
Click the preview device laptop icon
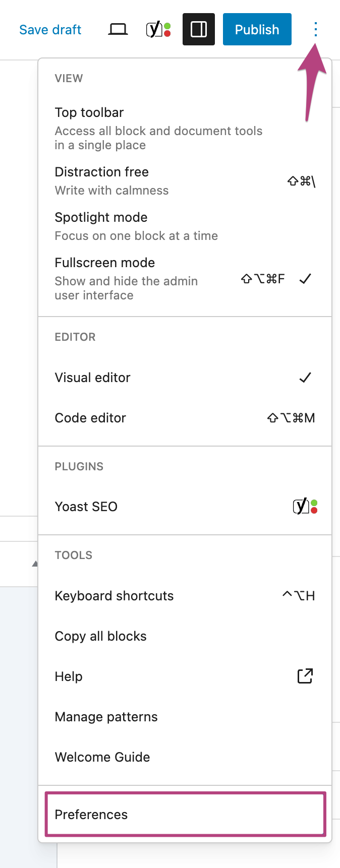[x=118, y=30]
